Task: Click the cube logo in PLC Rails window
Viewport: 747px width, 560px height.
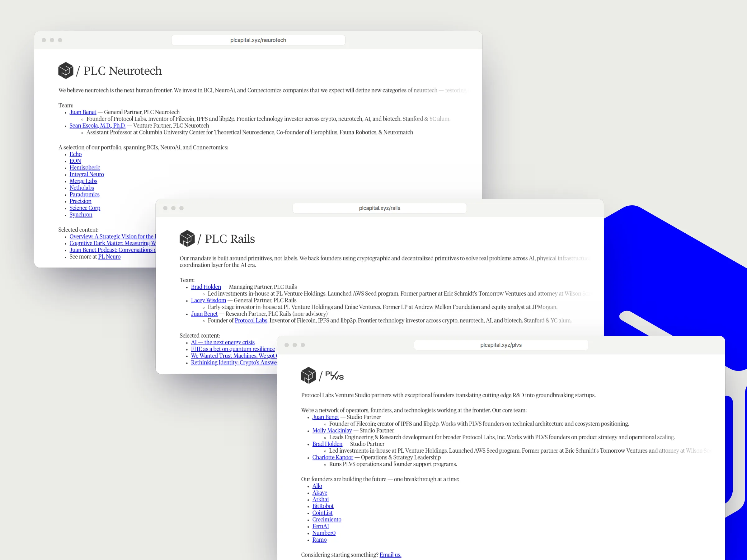Action: click(187, 239)
